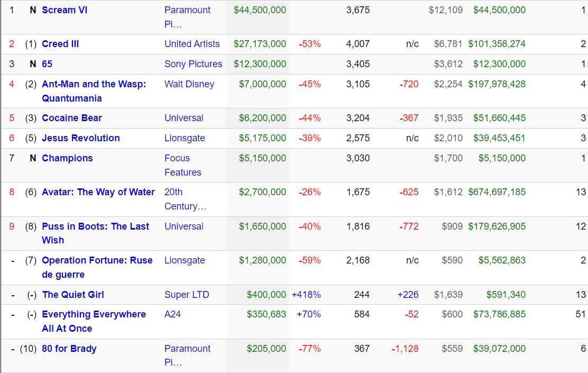
Task: Open Ant-Man and the Wasp: Quantumania link
Action: [94, 91]
